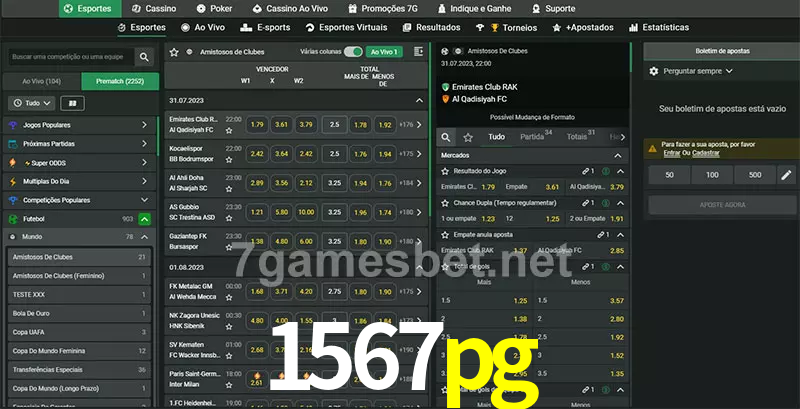Click the cashout icon on Chance Dupla
This screenshot has width=800, height=409.
click(x=606, y=203)
